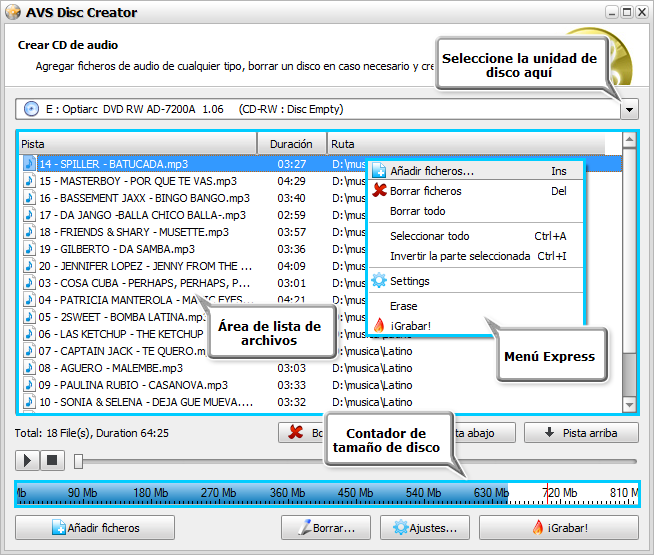Choose Erase in the context menu
The height and width of the screenshot is (555, 654).
click(x=476, y=306)
